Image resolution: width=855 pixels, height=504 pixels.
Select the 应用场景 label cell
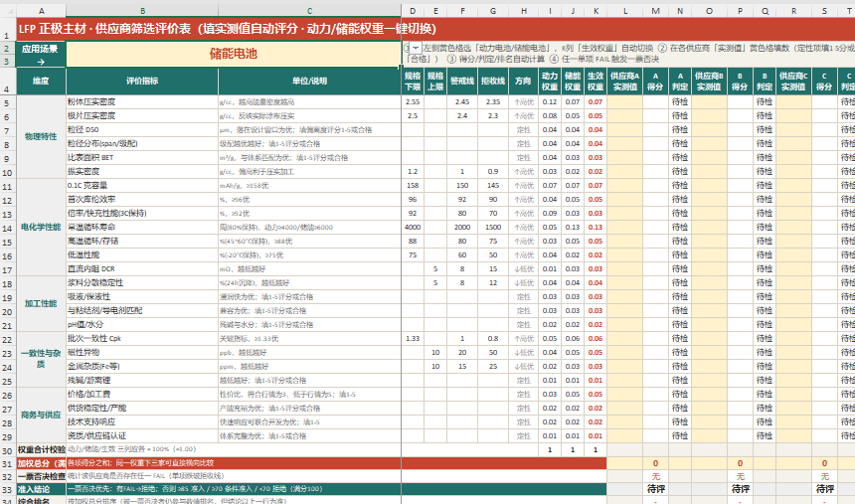41,54
